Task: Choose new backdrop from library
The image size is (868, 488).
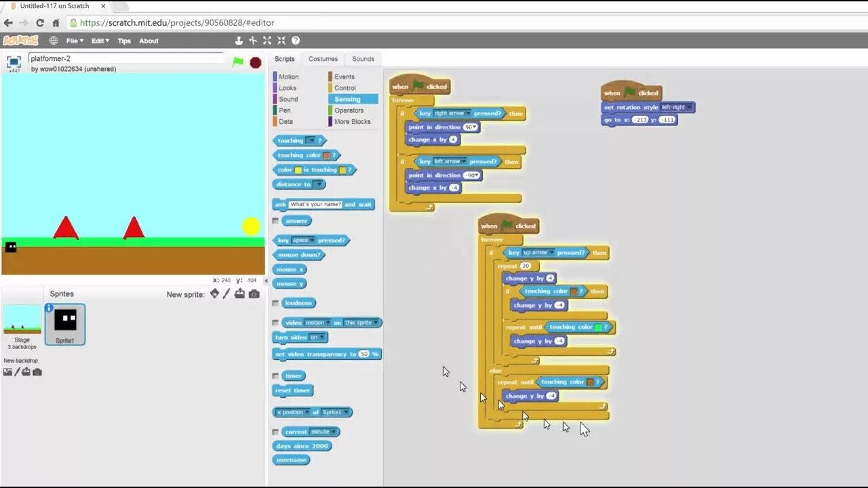Action: pyautogui.click(x=7, y=371)
